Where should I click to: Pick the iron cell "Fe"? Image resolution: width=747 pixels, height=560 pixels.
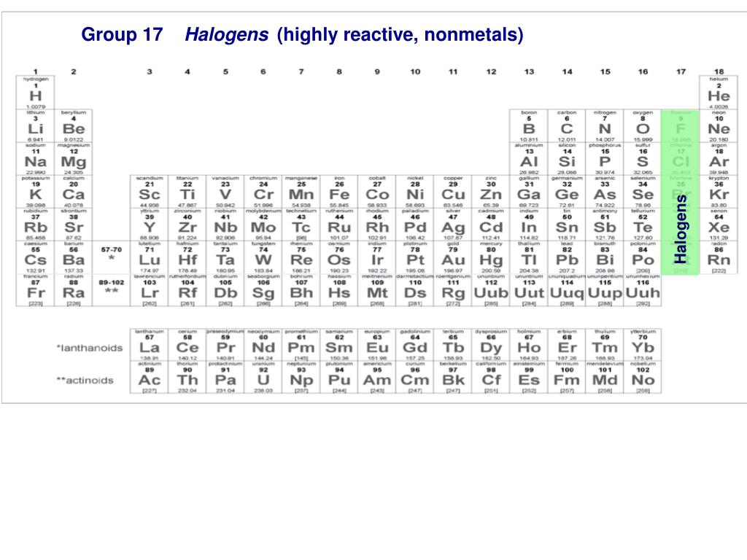click(x=339, y=192)
